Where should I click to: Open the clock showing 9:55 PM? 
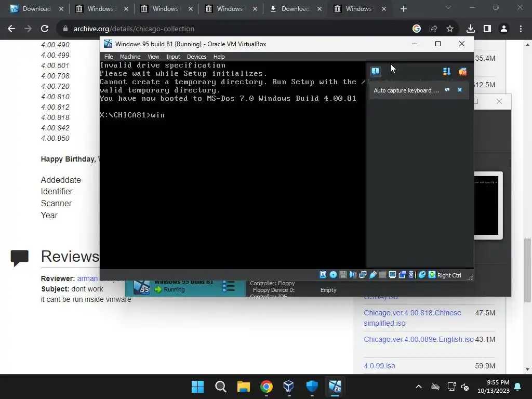tap(494, 387)
